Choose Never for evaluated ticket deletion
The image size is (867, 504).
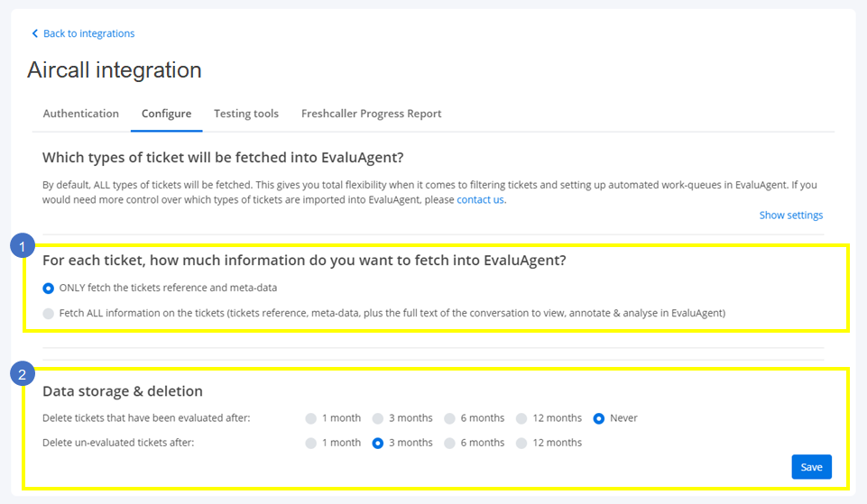(599, 418)
